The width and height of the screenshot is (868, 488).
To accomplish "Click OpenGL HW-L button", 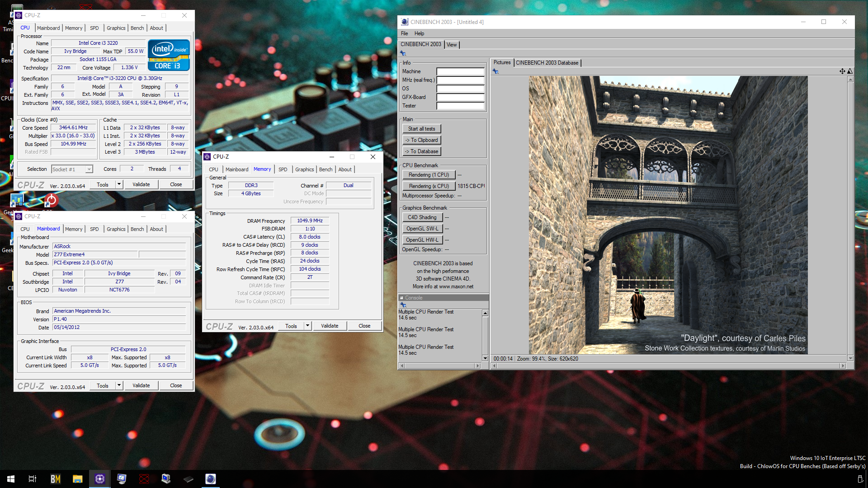I will [x=422, y=240].
